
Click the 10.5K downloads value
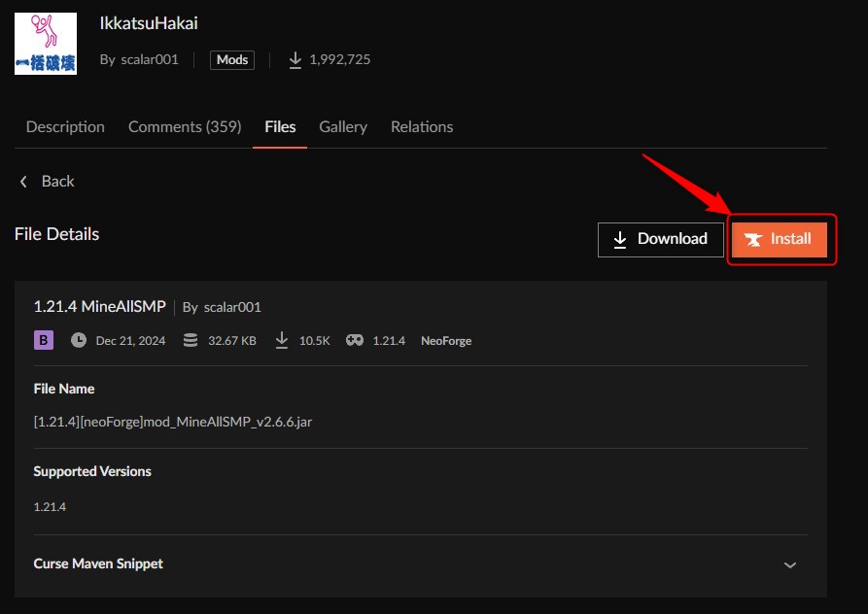pyautogui.click(x=314, y=341)
